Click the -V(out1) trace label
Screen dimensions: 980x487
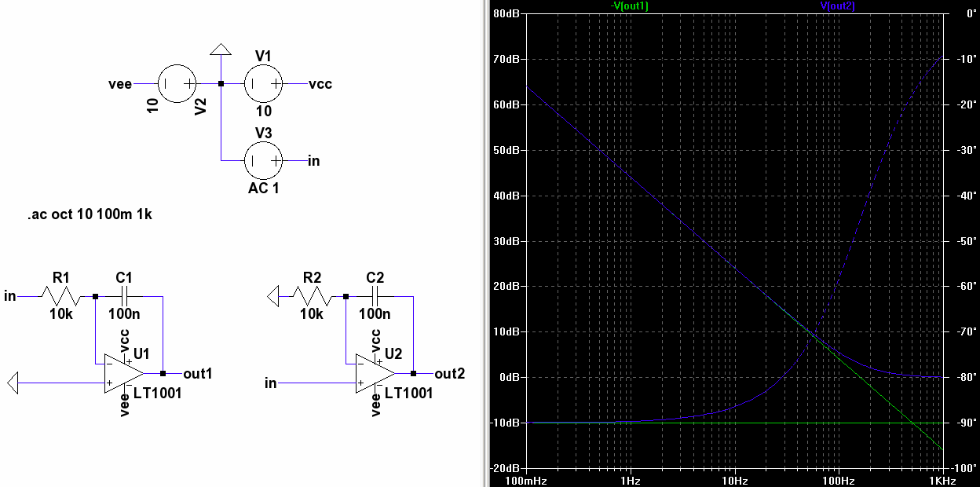[x=630, y=5]
